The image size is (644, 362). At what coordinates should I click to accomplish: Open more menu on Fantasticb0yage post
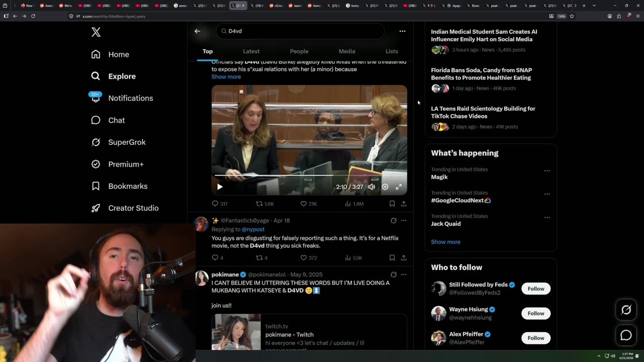404,220
